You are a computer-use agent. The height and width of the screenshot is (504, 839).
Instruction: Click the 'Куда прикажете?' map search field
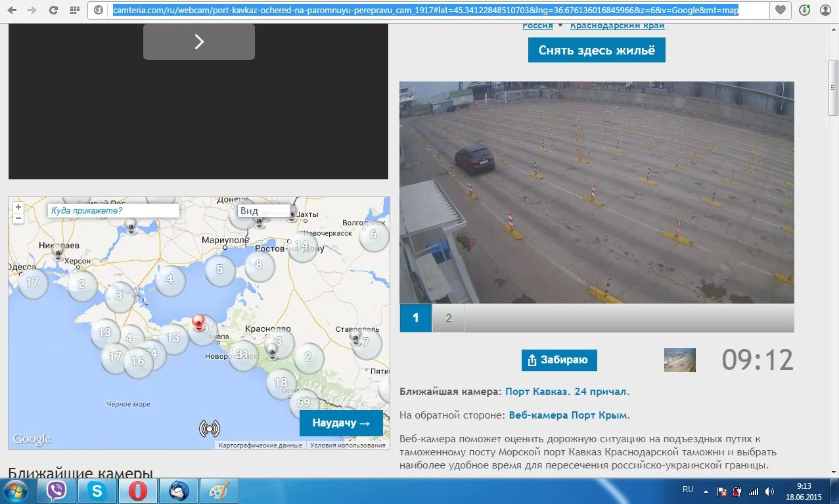coord(113,211)
